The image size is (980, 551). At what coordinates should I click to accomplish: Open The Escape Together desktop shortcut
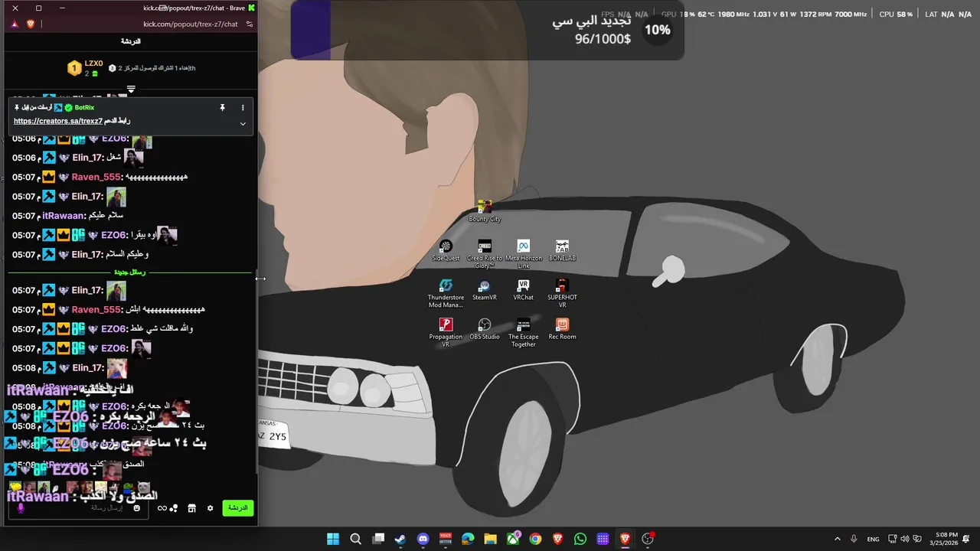(x=524, y=333)
